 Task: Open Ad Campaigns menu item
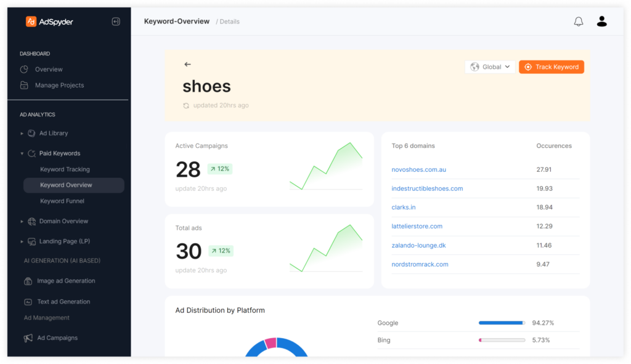tap(57, 338)
